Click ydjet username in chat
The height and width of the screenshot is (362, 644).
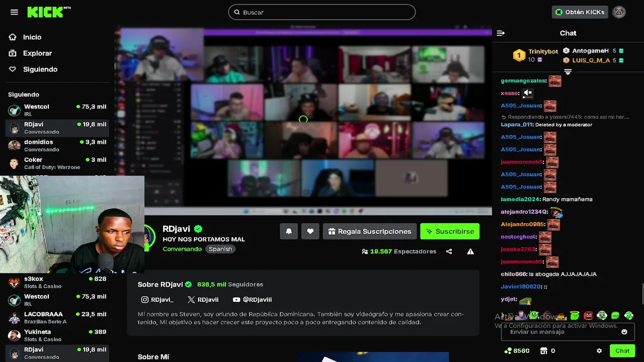click(509, 300)
